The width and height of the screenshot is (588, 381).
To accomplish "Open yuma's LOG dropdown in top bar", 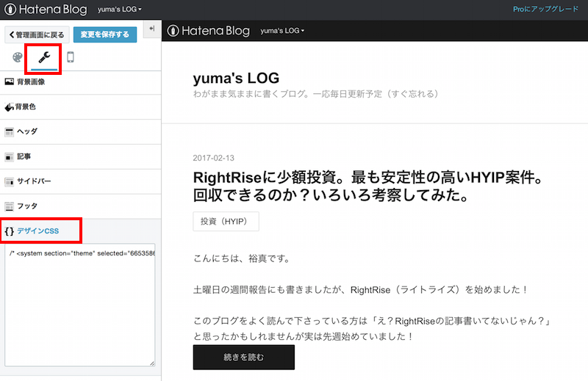I will 119,10.
